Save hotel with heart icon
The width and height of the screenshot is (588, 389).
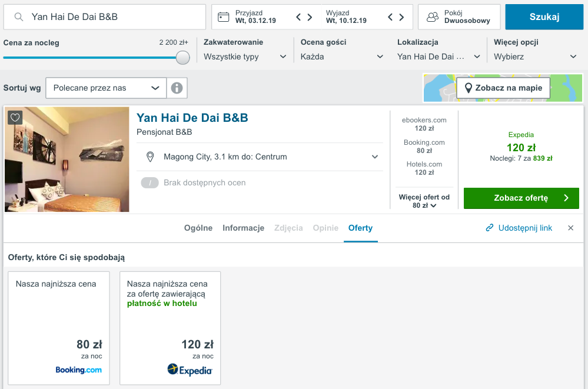pos(15,118)
